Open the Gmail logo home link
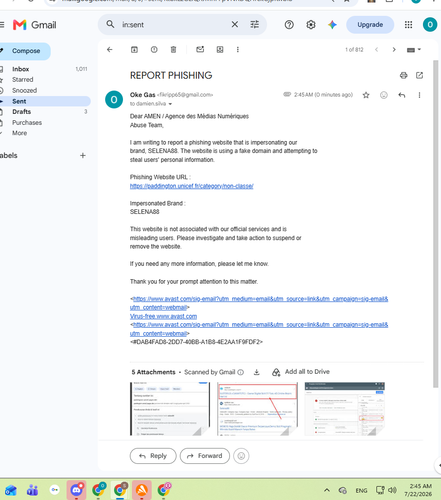Image resolution: width=441 pixels, height=500 pixels. click(x=35, y=25)
